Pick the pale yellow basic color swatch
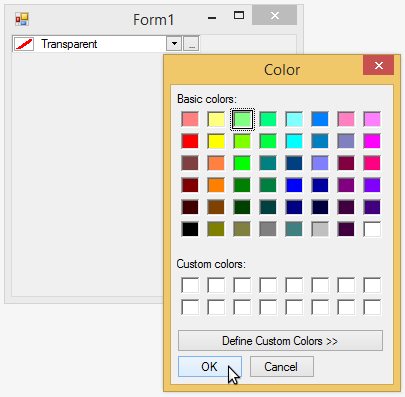This screenshot has width=405, height=397. click(x=216, y=119)
